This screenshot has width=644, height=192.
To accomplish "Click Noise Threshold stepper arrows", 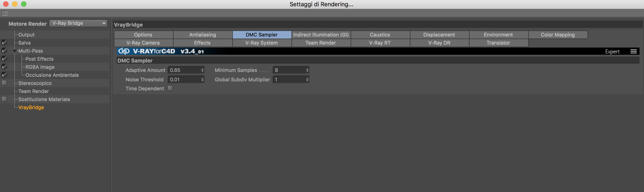I will coord(202,80).
